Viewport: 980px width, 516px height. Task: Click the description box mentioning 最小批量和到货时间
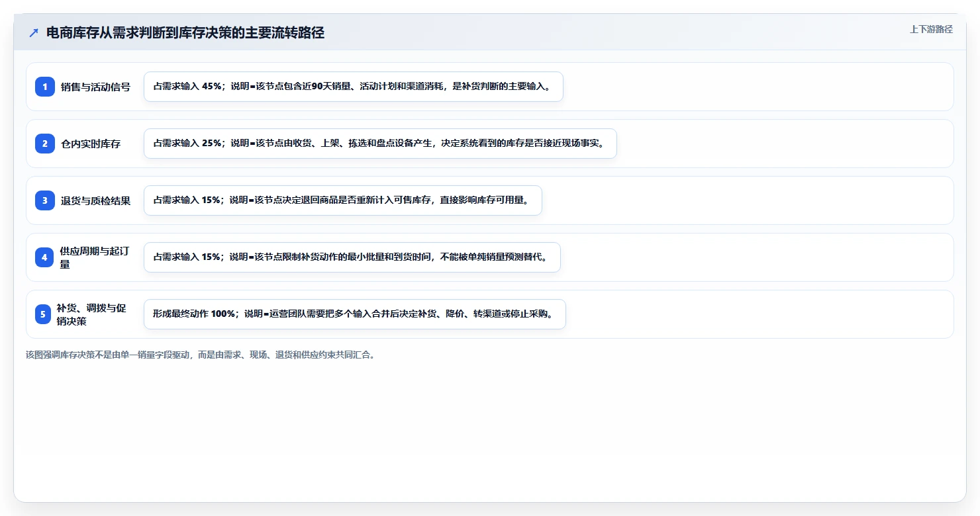(x=352, y=257)
